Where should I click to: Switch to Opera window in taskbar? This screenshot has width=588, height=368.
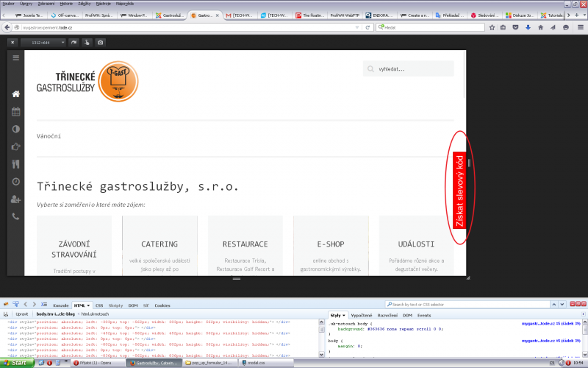[98, 363]
